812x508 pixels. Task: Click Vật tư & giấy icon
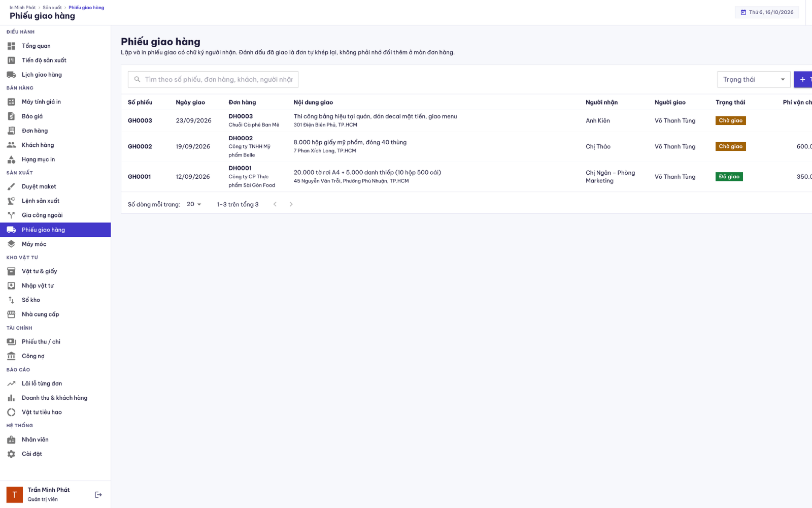coord(11,271)
